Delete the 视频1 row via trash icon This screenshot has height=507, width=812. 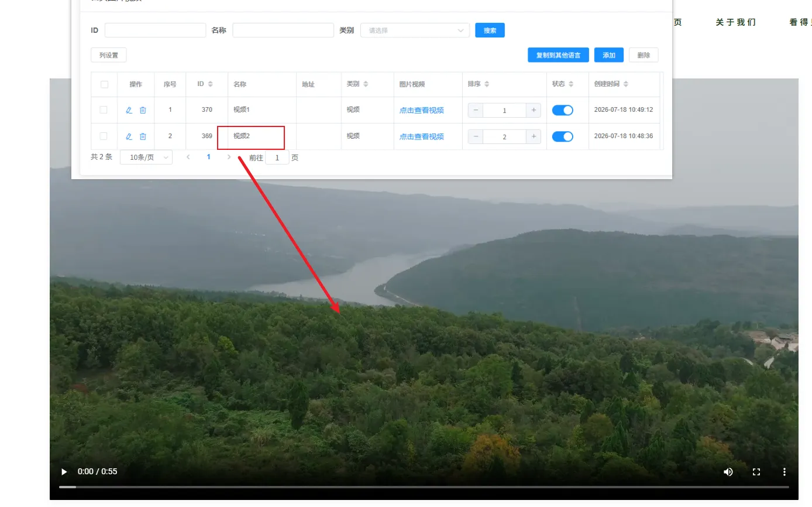[143, 110]
